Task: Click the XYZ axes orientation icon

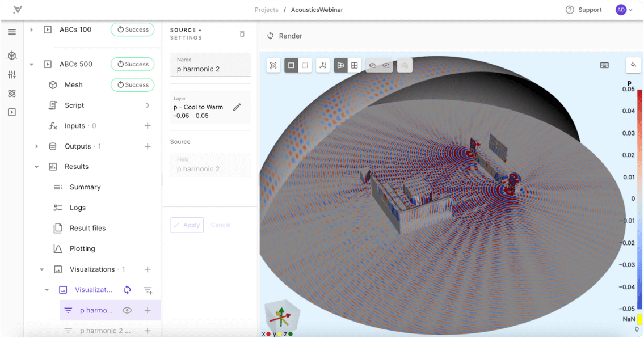Action: click(x=323, y=65)
